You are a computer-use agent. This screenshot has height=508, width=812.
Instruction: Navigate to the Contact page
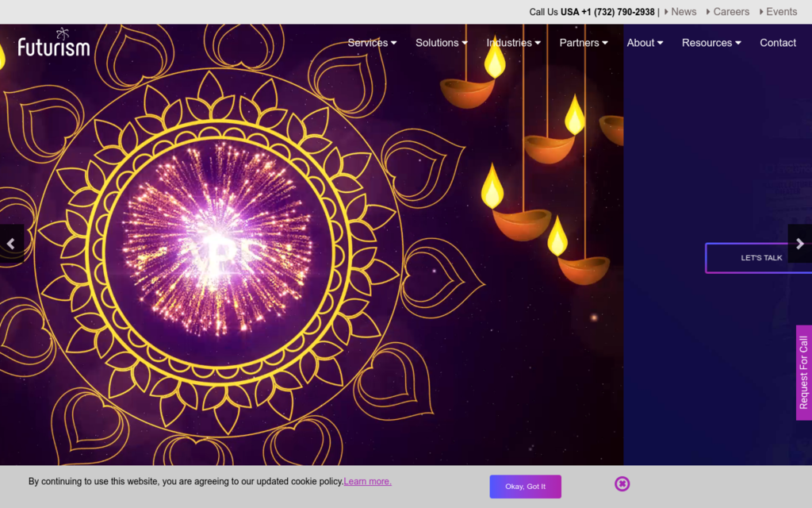778,43
